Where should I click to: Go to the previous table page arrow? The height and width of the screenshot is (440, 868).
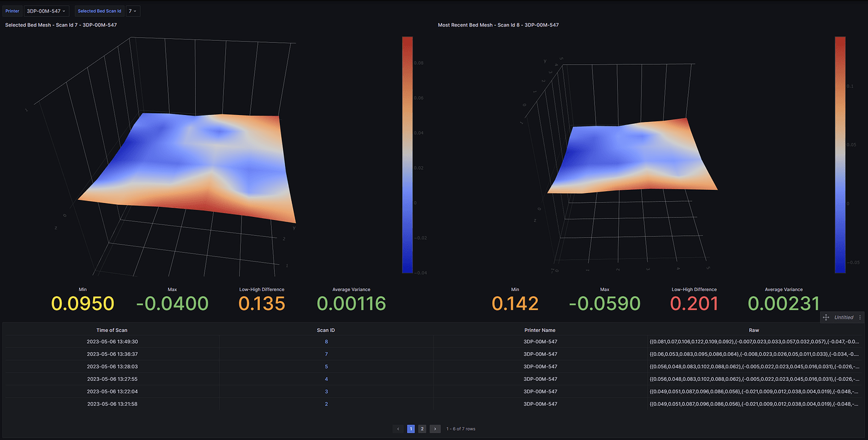[398, 429]
